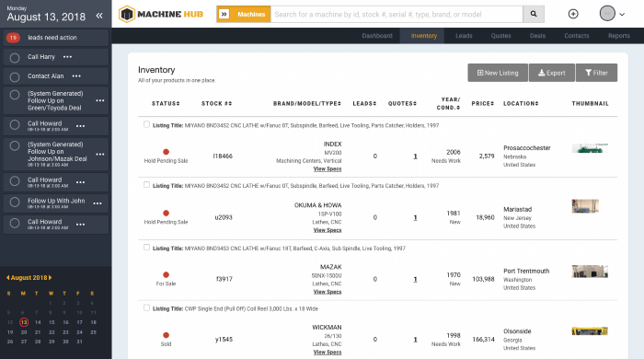This screenshot has width=644, height=359.
Task: Collapse the sidebar with double chevron
Action: [x=99, y=16]
